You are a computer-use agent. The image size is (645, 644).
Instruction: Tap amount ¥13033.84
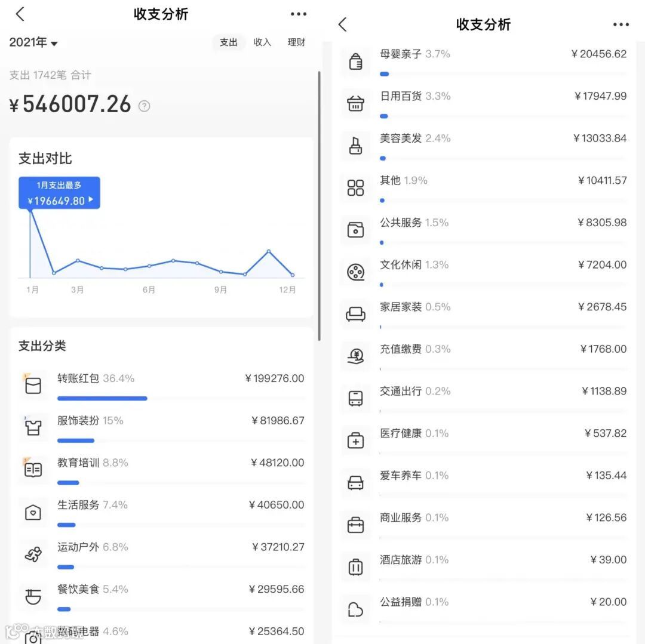(x=600, y=138)
